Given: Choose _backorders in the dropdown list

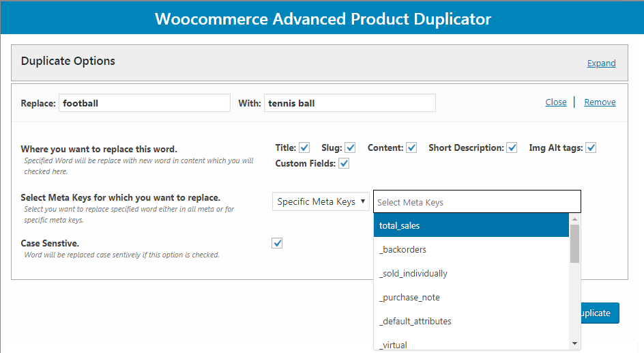Looking at the screenshot, I should pyautogui.click(x=471, y=249).
